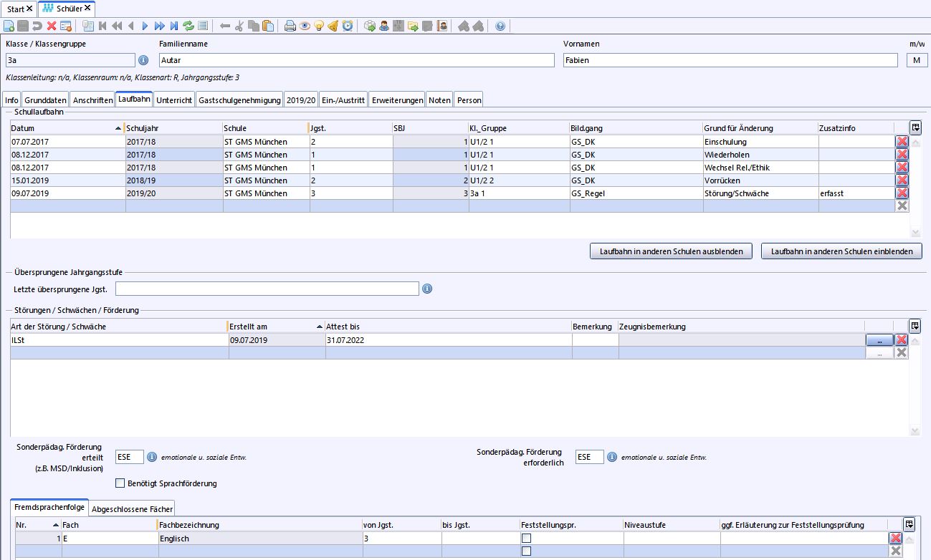Click the scissors cut icon
The height and width of the screenshot is (560, 931).
(x=239, y=26)
